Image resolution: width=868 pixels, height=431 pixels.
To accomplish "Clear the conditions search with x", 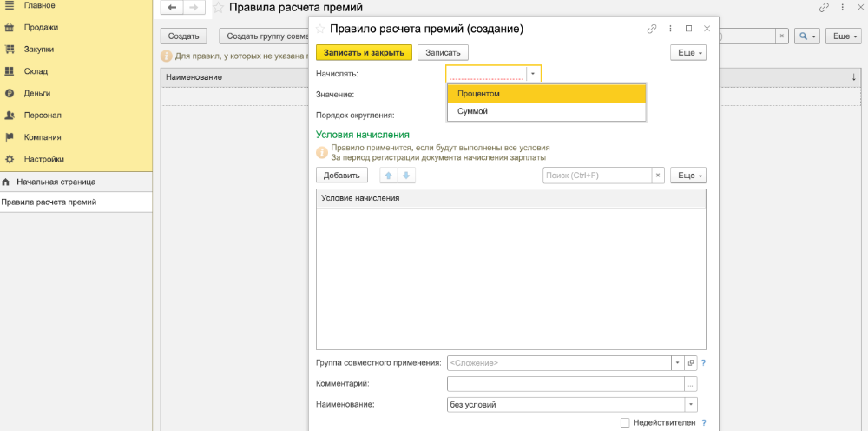I will click(658, 175).
